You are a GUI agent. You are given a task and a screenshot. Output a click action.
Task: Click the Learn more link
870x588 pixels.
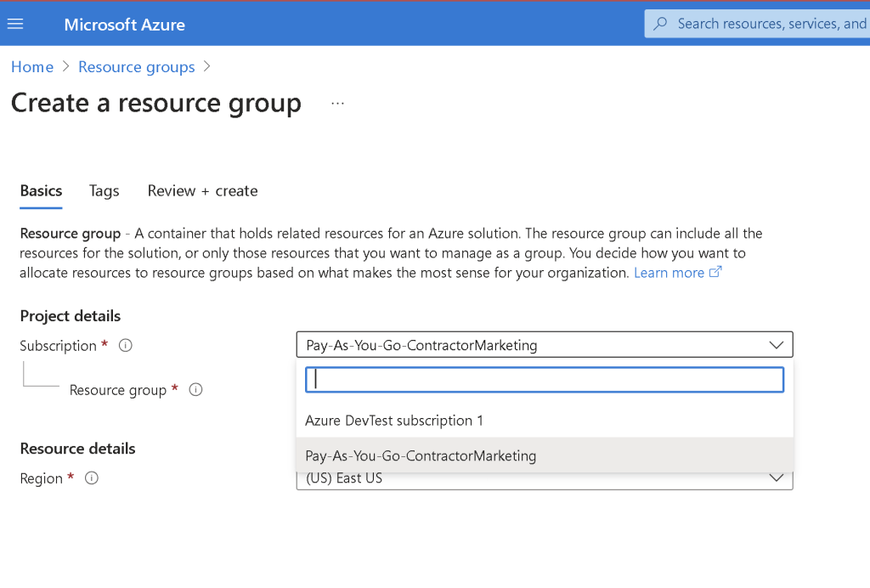(669, 273)
